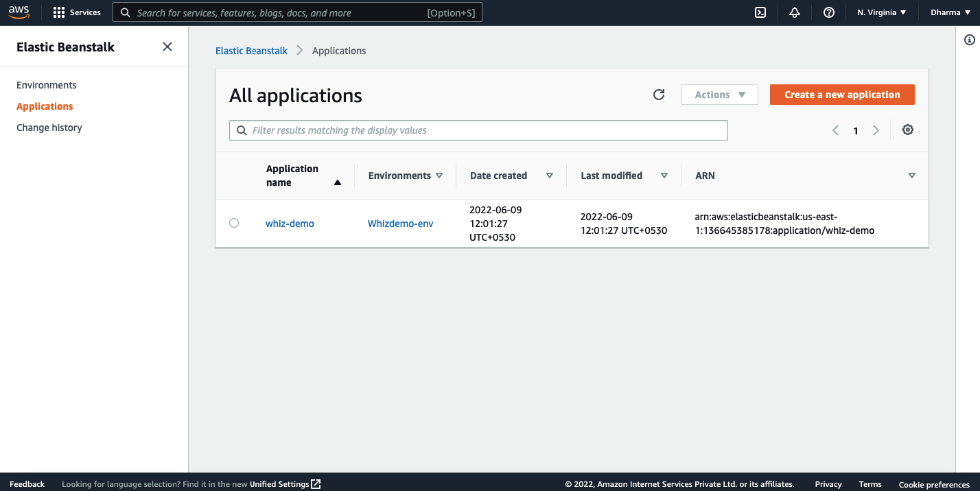Screen dimensions: 980x491
Task: Click Elastic Beanstalk breadcrumb link
Action: (252, 51)
